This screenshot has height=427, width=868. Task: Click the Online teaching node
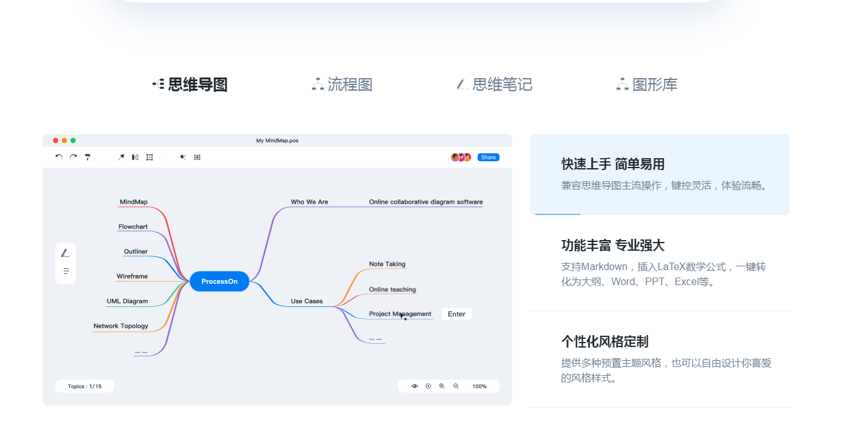pos(392,289)
